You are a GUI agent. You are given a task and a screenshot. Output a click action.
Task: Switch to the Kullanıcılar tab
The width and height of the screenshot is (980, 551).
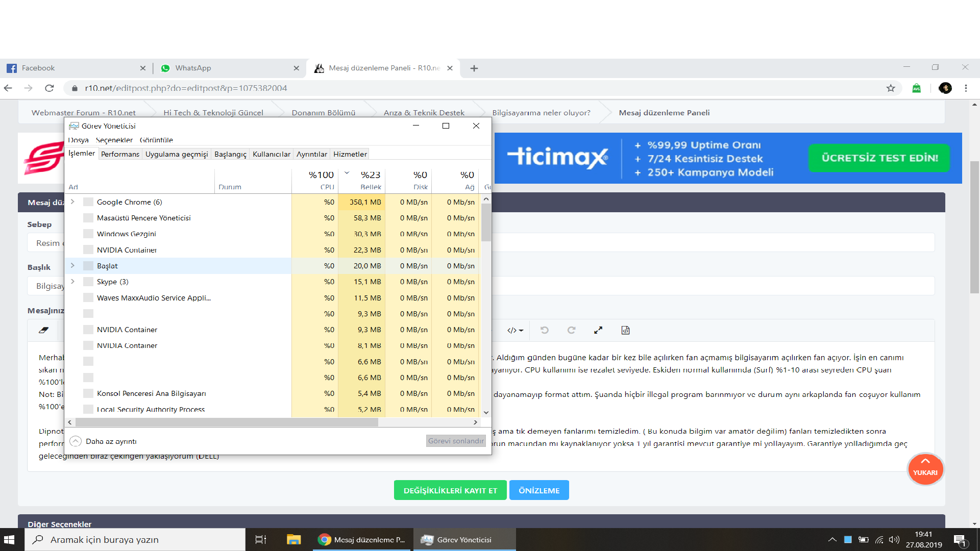pyautogui.click(x=272, y=154)
